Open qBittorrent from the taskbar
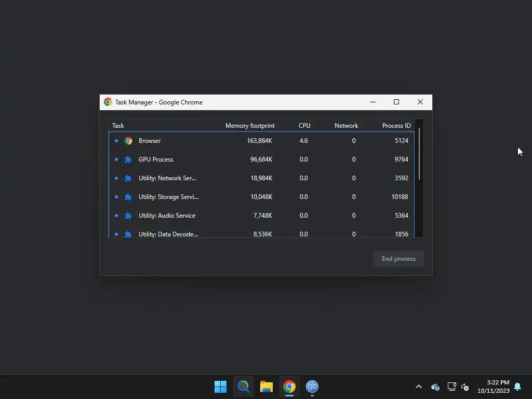This screenshot has width=532, height=399. click(312, 387)
